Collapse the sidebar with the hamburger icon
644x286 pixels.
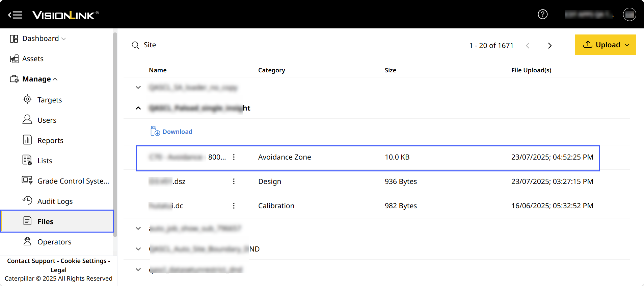pyautogui.click(x=15, y=15)
